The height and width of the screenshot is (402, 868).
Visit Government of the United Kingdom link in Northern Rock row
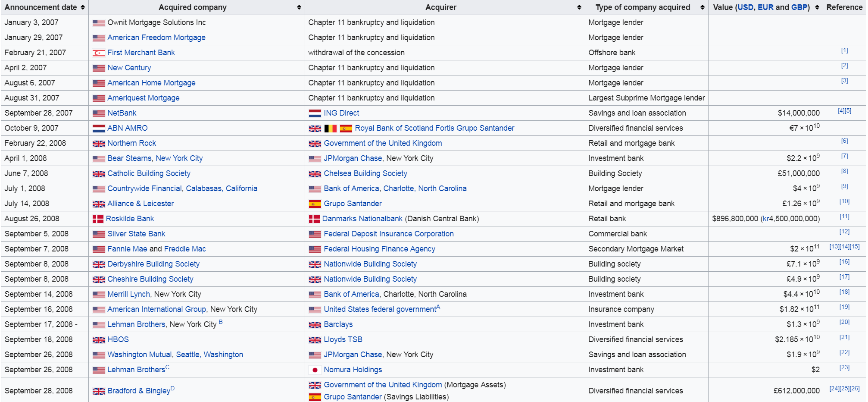tap(383, 143)
